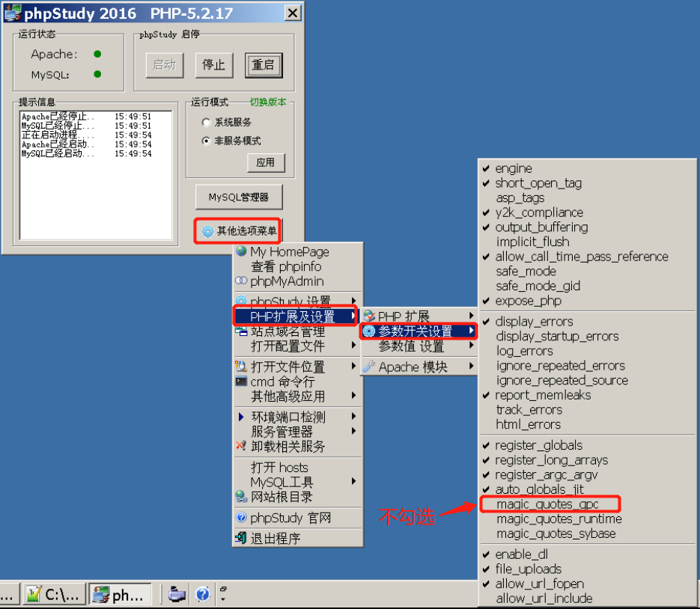Expand 服务管理器 submenu arrow

pyautogui.click(x=353, y=431)
